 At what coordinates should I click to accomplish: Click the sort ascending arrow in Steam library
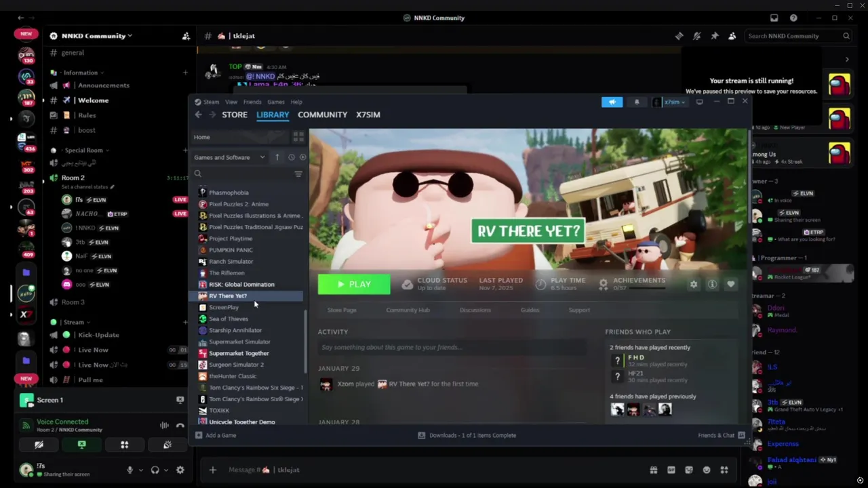pyautogui.click(x=277, y=157)
